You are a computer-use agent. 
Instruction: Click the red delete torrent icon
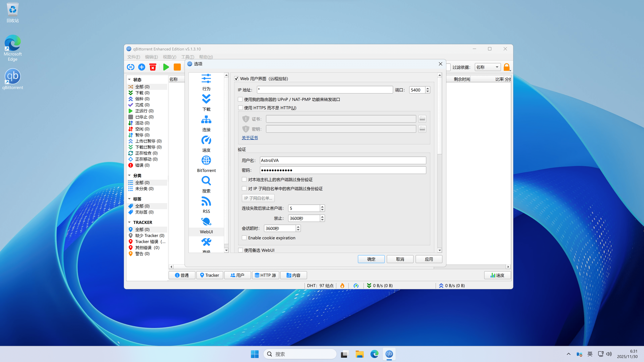pos(152,67)
